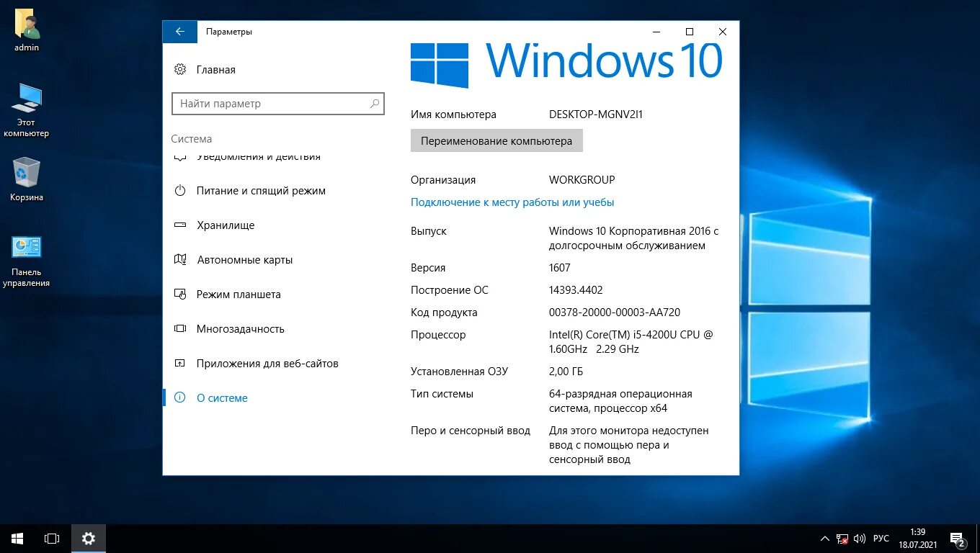Image resolution: width=980 pixels, height=553 pixels.
Task: Click product code 00378-20000-00003-AA720
Action: click(x=615, y=313)
